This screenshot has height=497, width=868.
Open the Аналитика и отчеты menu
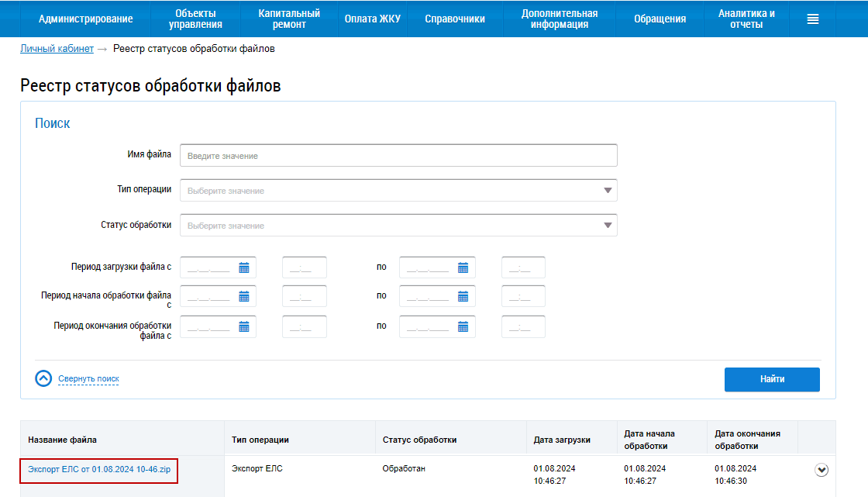tap(746, 19)
